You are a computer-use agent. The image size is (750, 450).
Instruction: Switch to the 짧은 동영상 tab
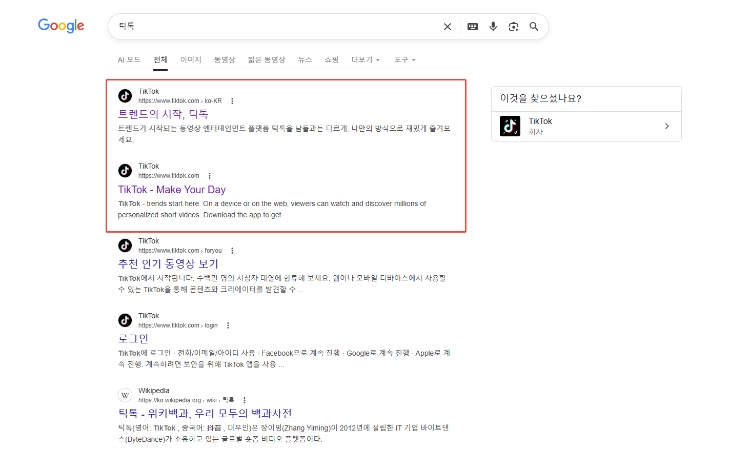pyautogui.click(x=266, y=60)
